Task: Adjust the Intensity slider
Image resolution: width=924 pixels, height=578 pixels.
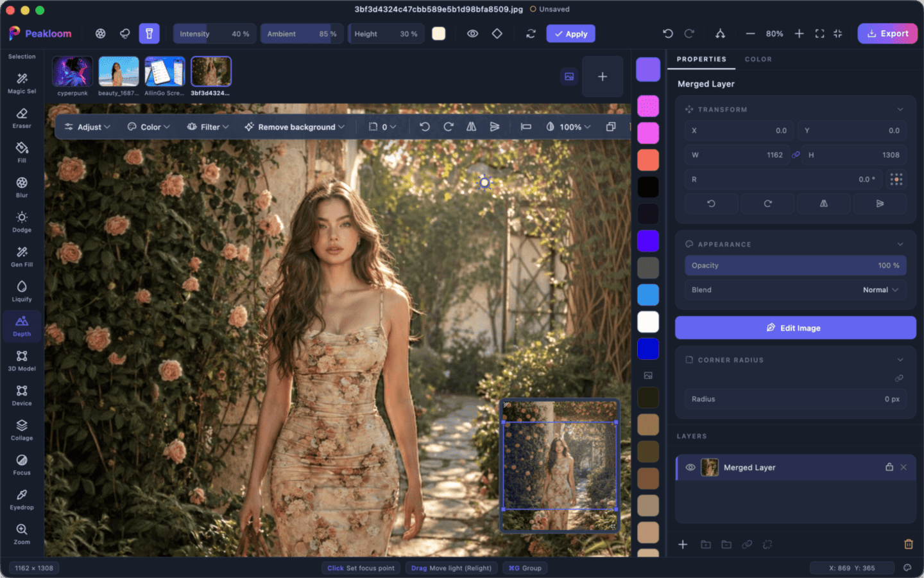Action: tap(214, 33)
